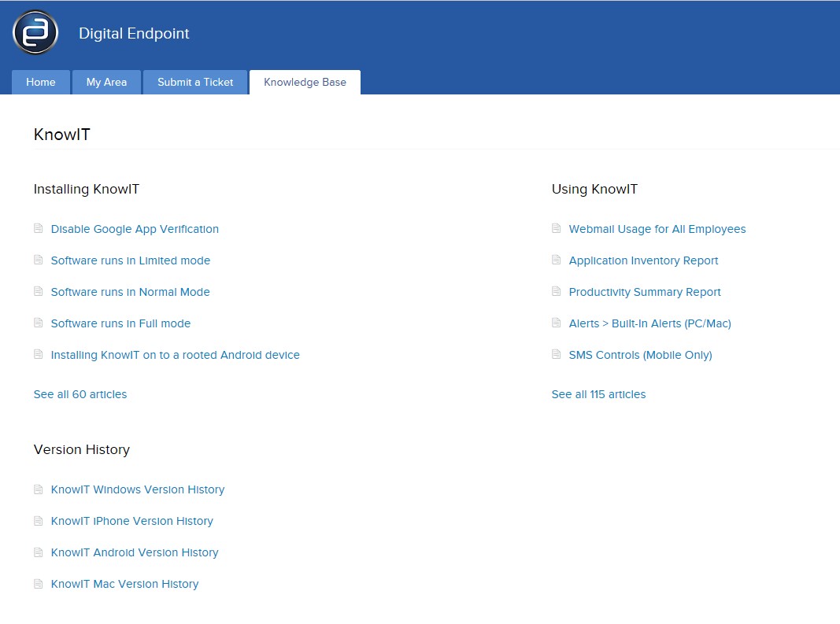Click the Version History section heading
Image resolution: width=840 pixels, height=624 pixels.
pyautogui.click(x=81, y=449)
